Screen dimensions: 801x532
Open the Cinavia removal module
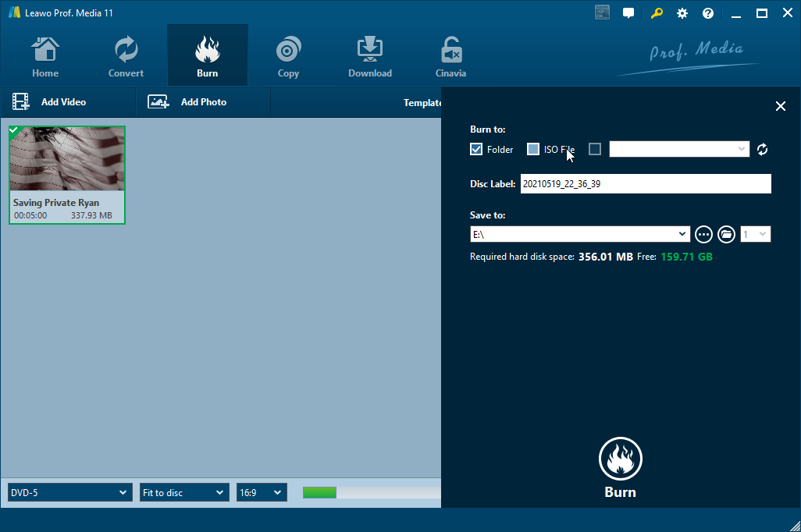(450, 56)
